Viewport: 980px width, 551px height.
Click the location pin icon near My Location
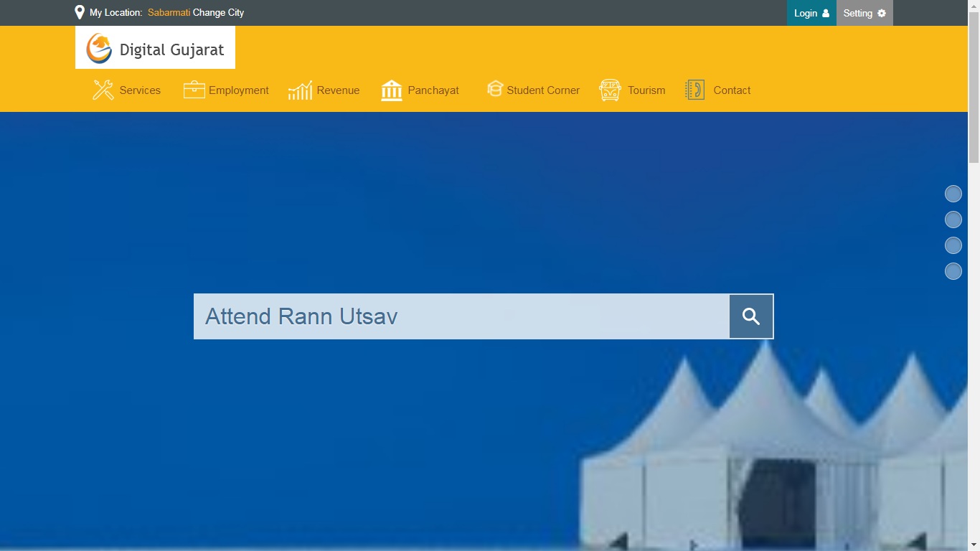pos(80,11)
